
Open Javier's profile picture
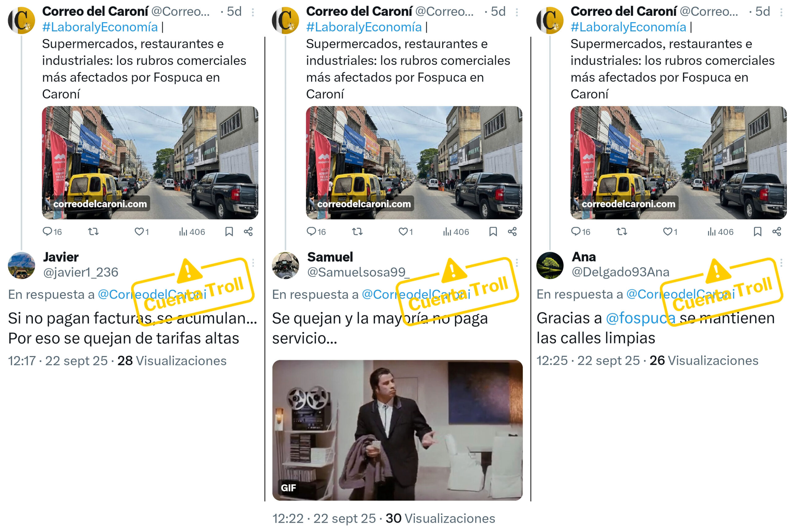21,265
